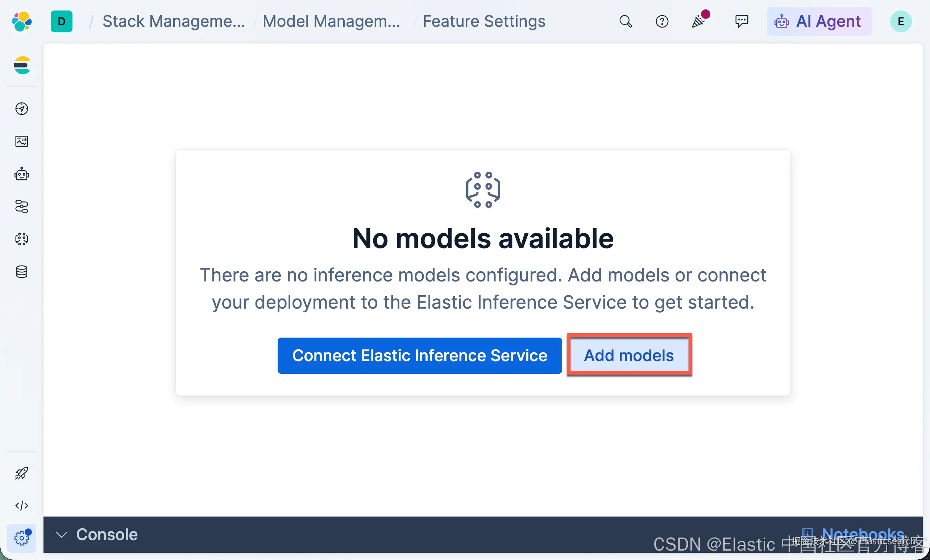Open the Elastic logo home icon
This screenshot has height=560, width=930.
point(21,21)
